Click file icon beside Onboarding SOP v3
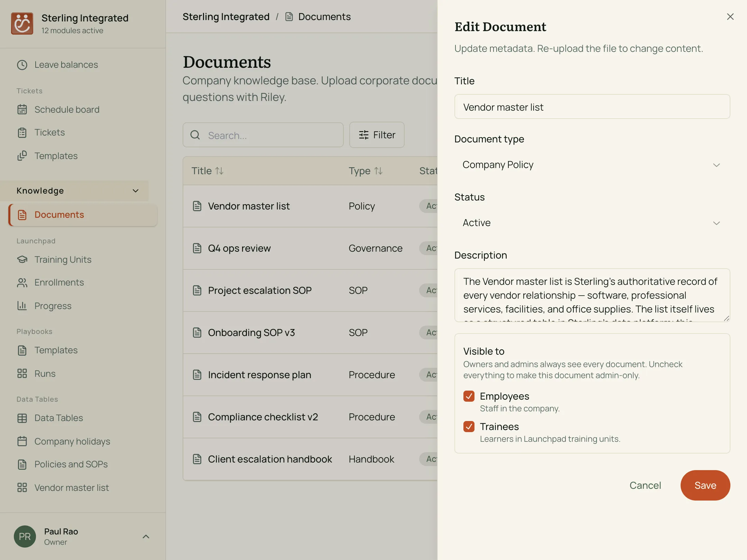747x560 pixels. pos(197,333)
